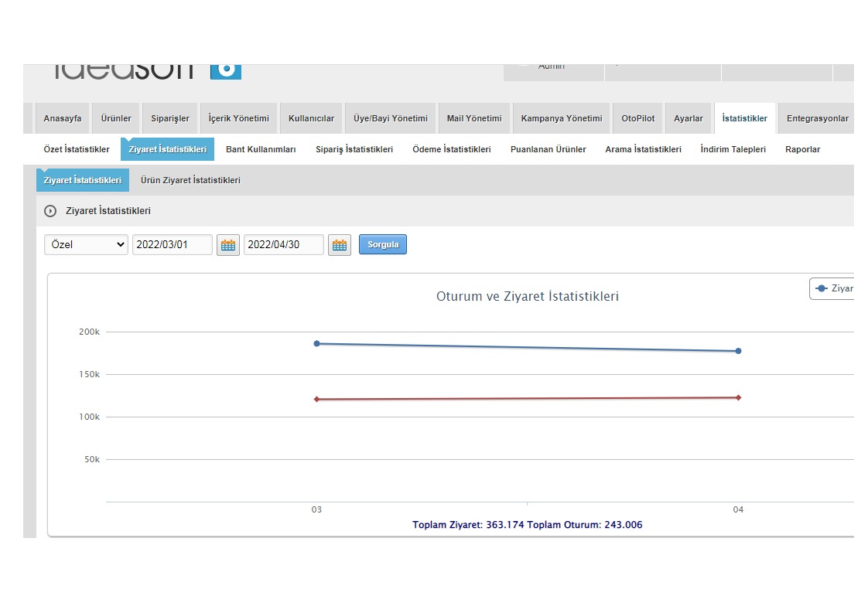Select Ziyaret İstatistikleri in the submenu bar

[167, 149]
